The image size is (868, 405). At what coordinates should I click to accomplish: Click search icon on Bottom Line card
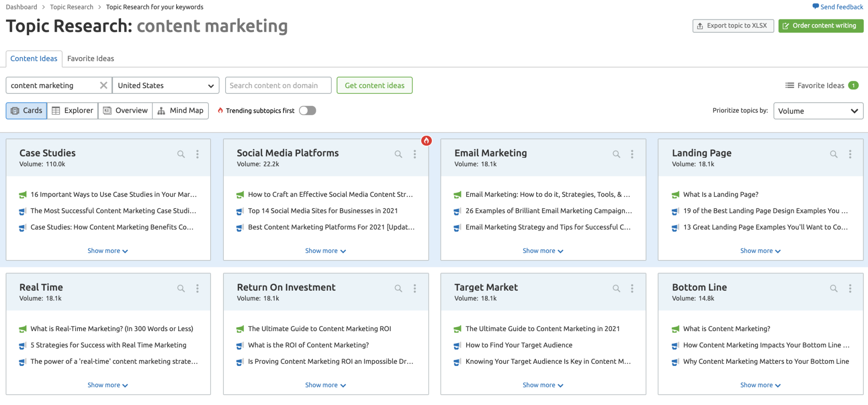834,288
